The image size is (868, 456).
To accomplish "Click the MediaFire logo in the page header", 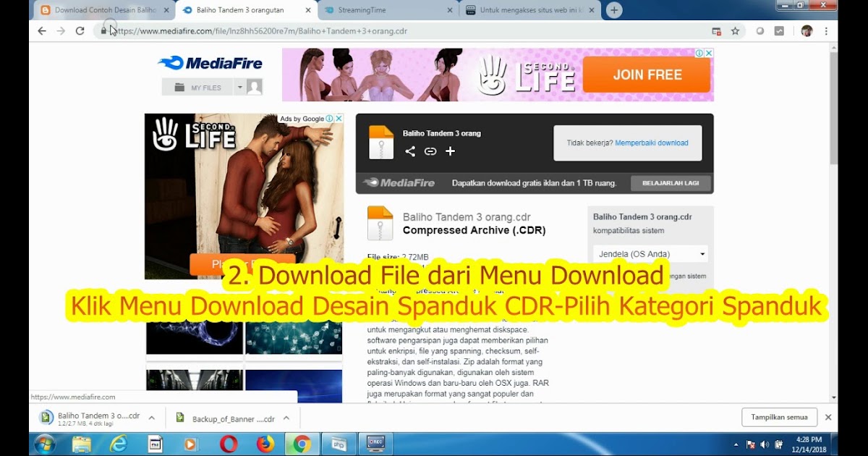I will (210, 63).
